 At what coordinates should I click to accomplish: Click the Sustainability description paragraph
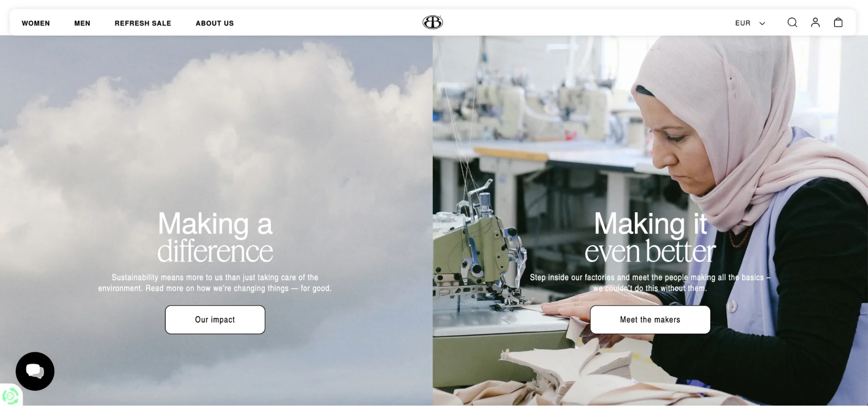click(215, 283)
